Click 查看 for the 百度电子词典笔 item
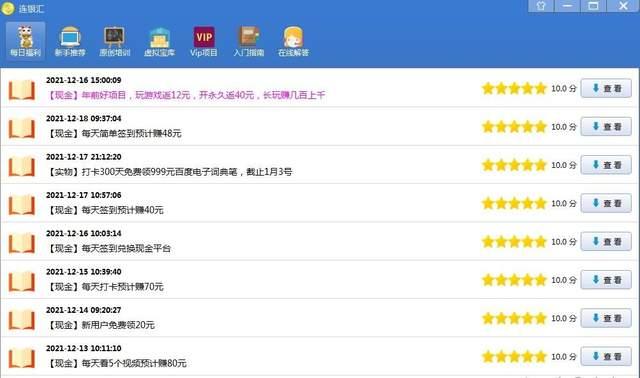The image size is (640, 378). (x=606, y=165)
